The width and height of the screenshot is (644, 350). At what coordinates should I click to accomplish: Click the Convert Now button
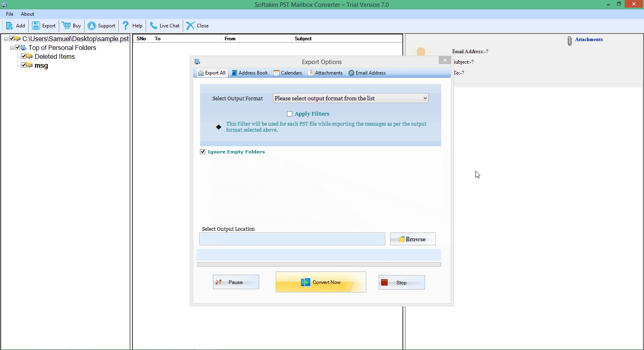321,282
